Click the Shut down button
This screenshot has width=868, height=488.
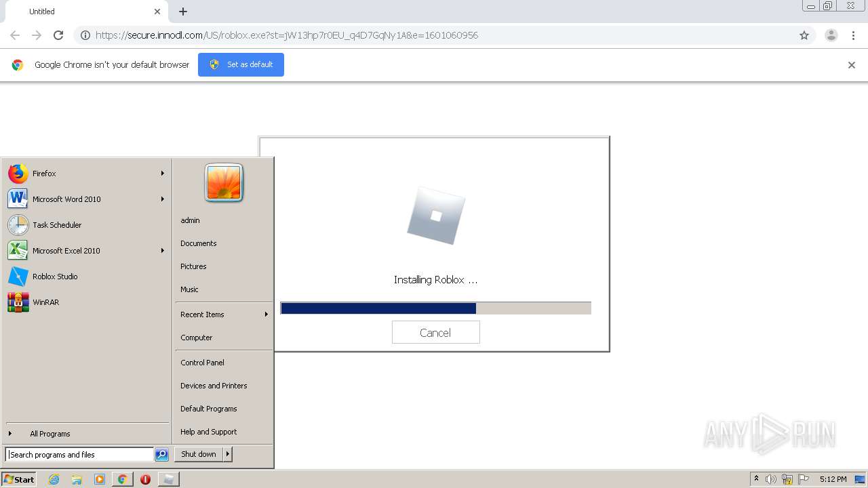pos(199,454)
